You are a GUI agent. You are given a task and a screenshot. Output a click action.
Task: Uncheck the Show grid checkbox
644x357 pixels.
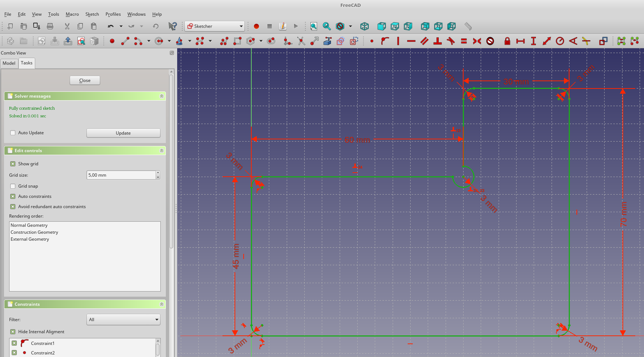13,164
